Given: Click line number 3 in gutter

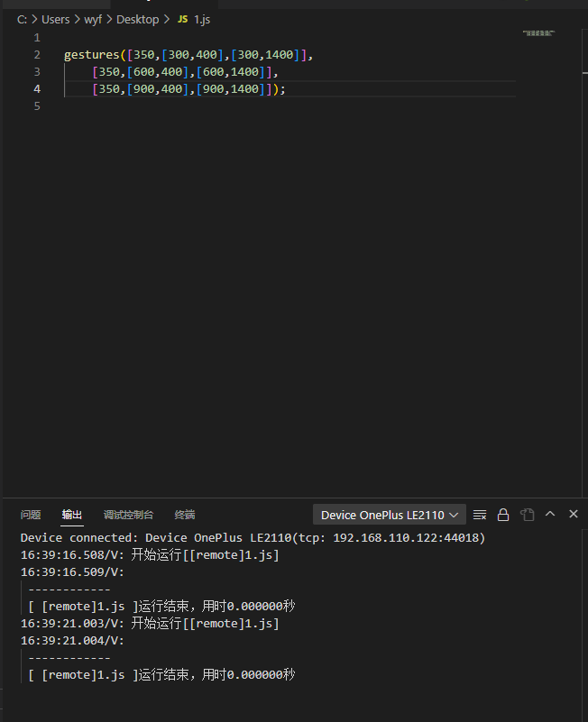Looking at the screenshot, I should [37, 72].
